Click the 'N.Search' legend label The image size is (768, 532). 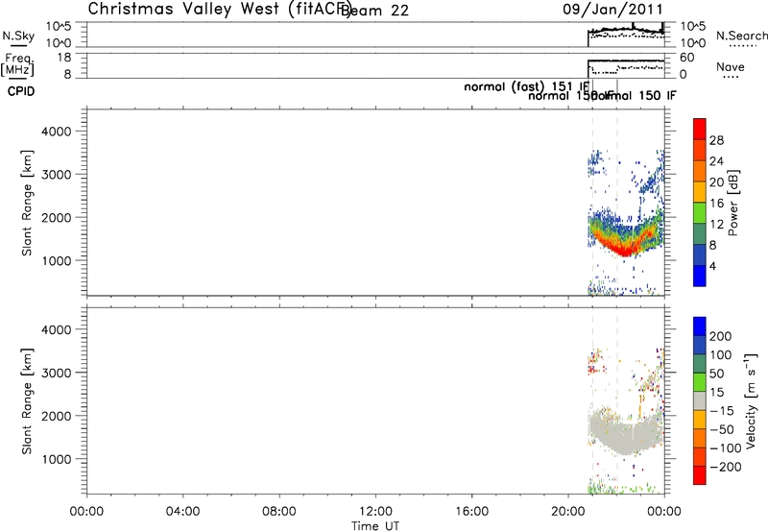tap(741, 36)
